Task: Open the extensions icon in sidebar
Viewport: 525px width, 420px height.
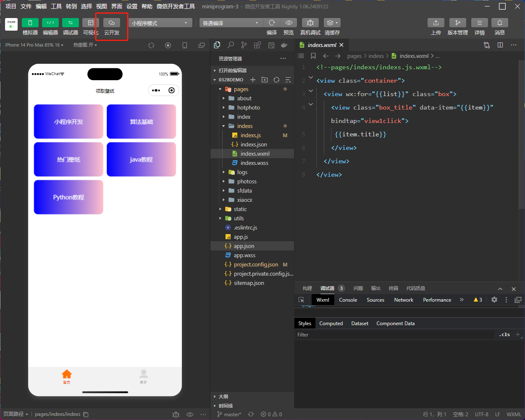Action: 257,45
